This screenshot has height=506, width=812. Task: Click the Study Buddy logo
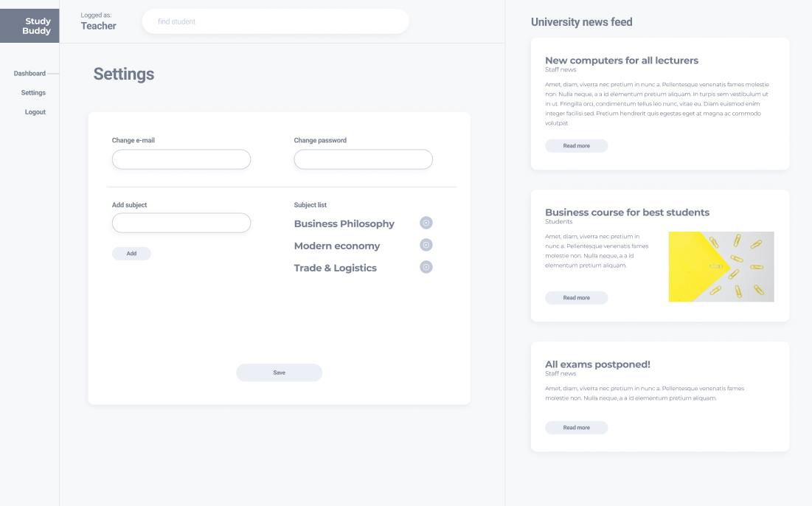[30, 25]
